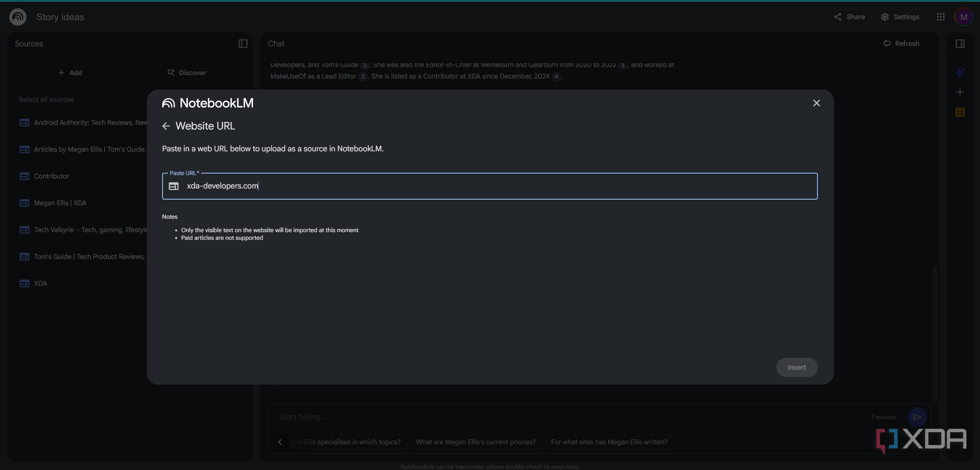The image size is (980, 470).
Task: Open the Google apps grid
Action: [x=941, y=17]
